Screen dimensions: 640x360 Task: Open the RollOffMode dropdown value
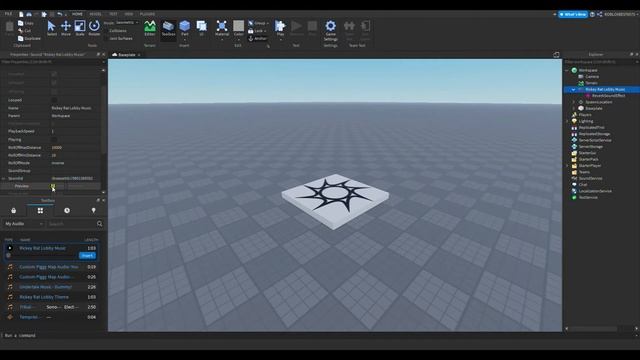[75, 163]
